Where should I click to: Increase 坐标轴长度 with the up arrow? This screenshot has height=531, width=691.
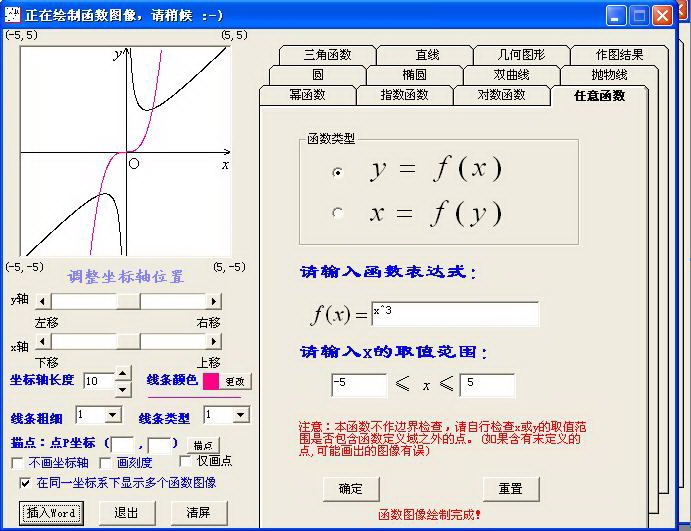pyautogui.click(x=123, y=374)
